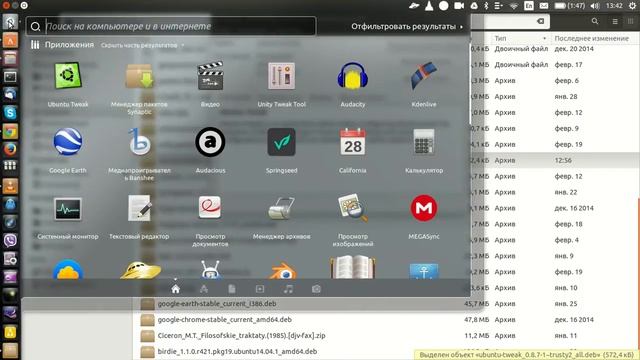Launch Текстовый редактор
The width and height of the screenshot is (640, 360).
(x=139, y=208)
